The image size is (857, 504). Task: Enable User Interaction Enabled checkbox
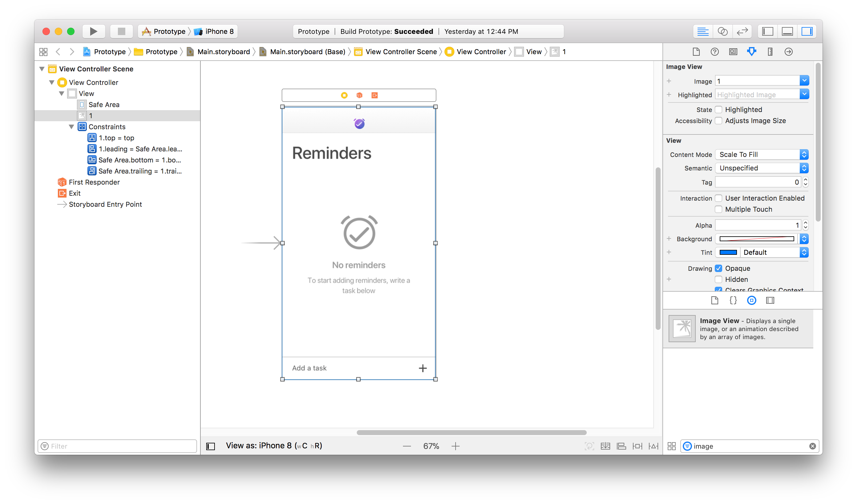point(718,198)
